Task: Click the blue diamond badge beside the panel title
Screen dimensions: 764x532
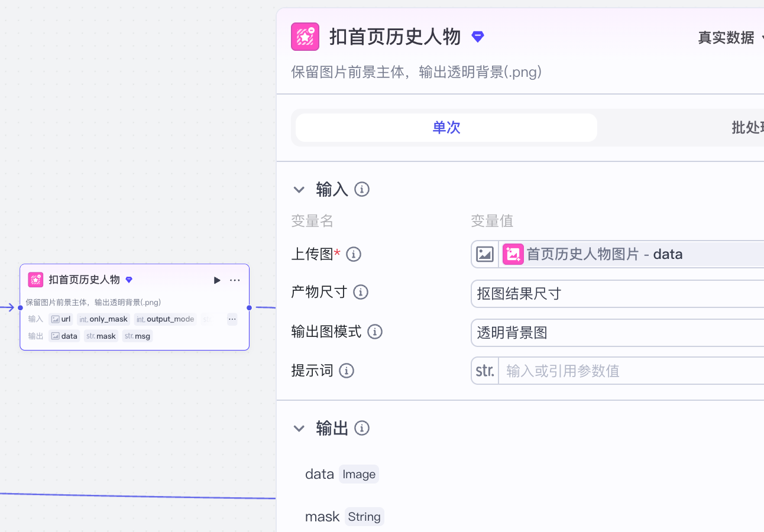Action: pyautogui.click(x=478, y=37)
